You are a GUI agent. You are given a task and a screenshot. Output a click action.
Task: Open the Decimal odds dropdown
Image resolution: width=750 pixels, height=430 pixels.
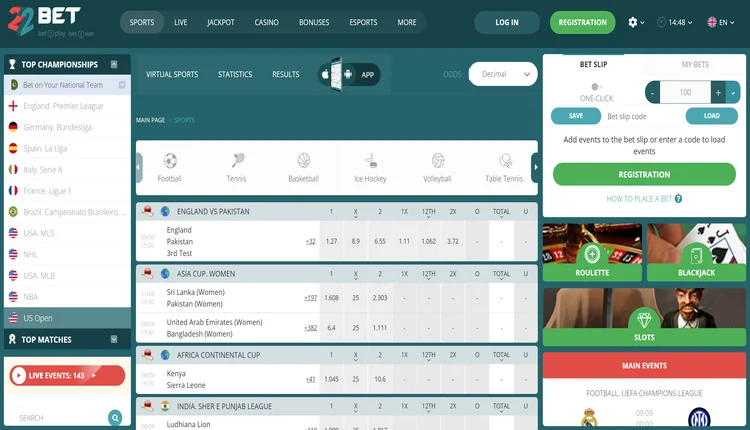pyautogui.click(x=503, y=74)
